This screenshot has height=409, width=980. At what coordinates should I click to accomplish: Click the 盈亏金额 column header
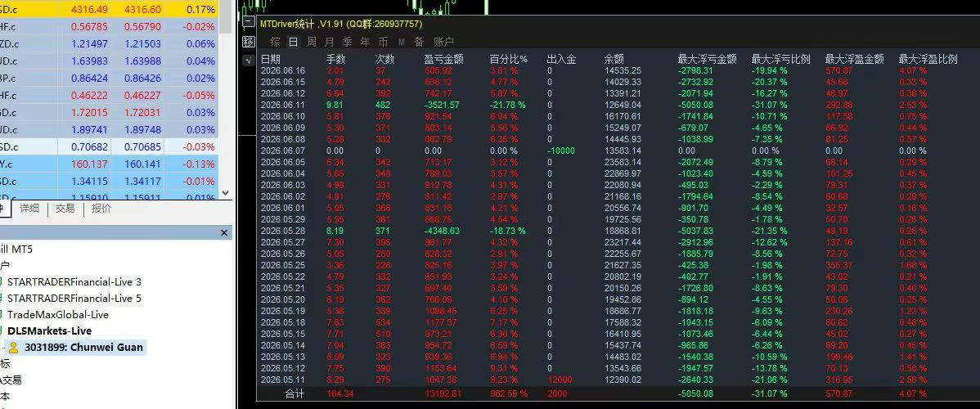coord(443,60)
